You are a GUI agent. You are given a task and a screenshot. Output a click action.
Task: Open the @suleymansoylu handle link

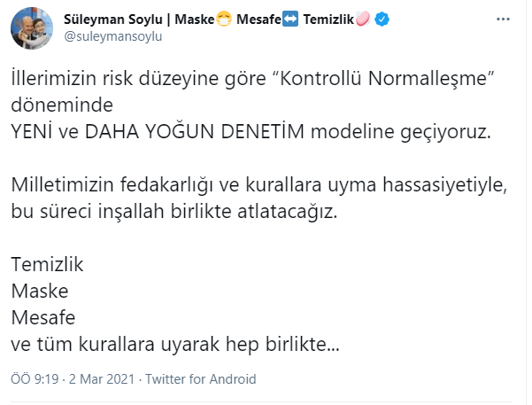tap(113, 36)
